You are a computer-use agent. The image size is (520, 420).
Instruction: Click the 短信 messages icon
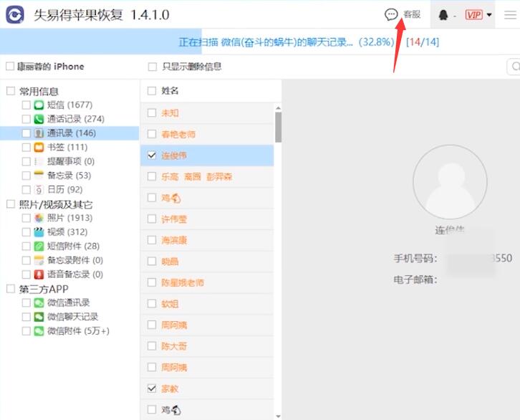click(x=39, y=105)
